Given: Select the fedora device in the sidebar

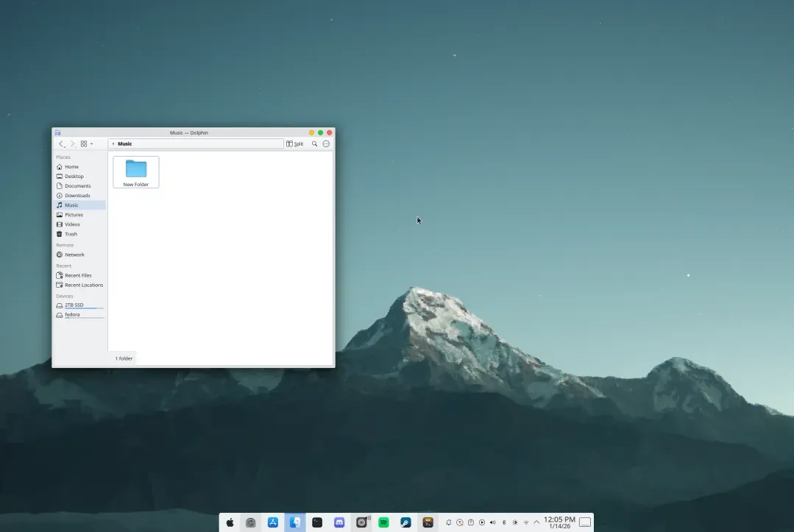Looking at the screenshot, I should coord(72,314).
